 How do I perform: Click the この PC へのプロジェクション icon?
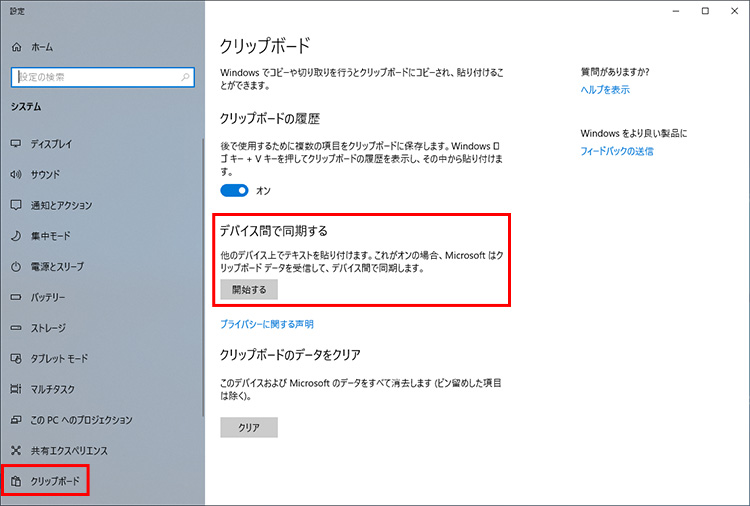(16, 420)
